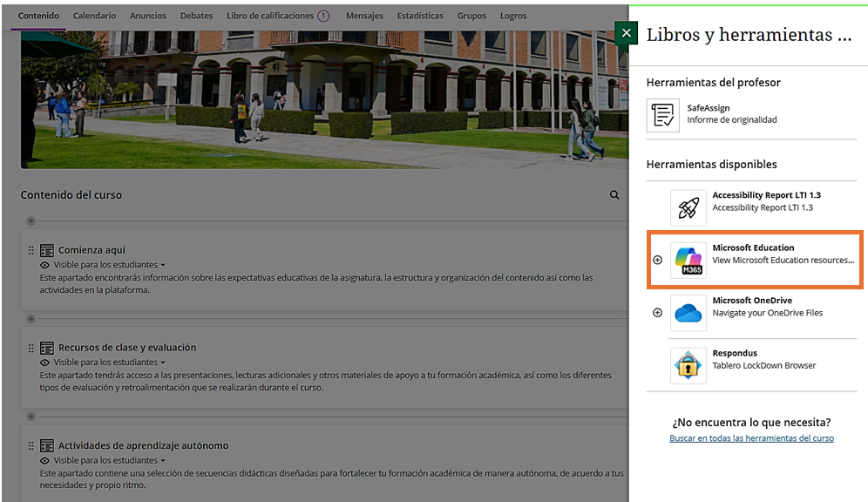Image resolution: width=868 pixels, height=502 pixels.
Task: Open the Recursos de clase y evaluación title
Action: pos(127,348)
